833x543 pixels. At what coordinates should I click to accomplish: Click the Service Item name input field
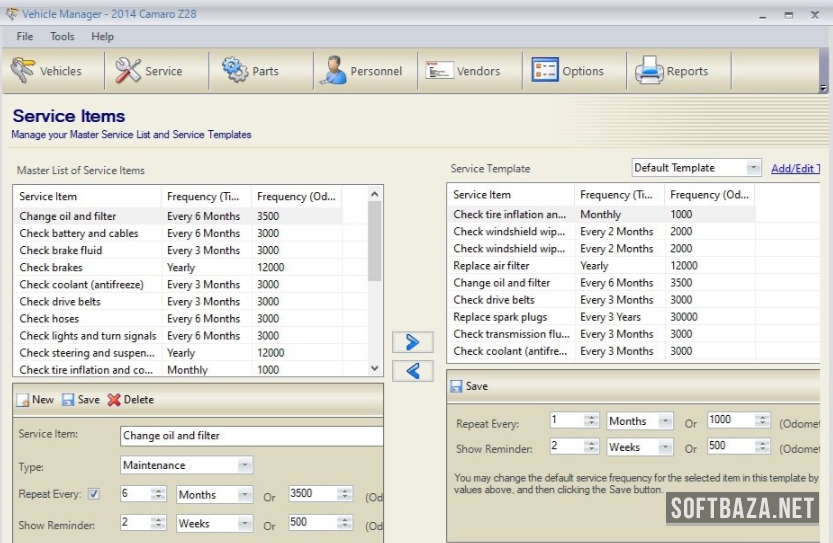(250, 436)
